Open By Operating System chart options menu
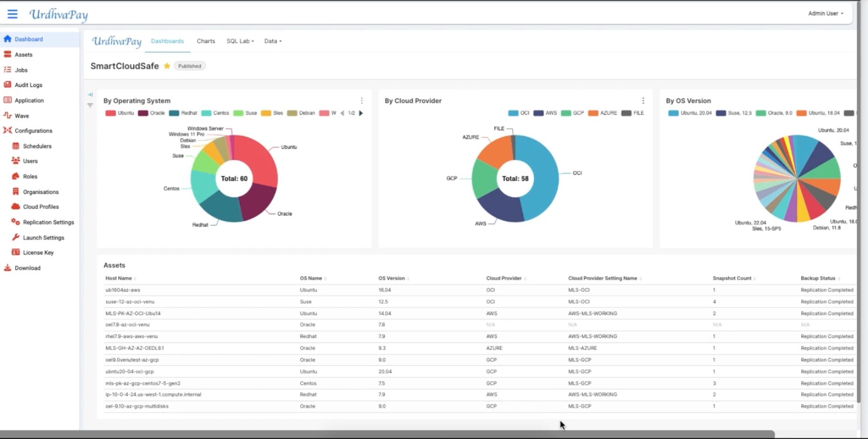 point(362,101)
